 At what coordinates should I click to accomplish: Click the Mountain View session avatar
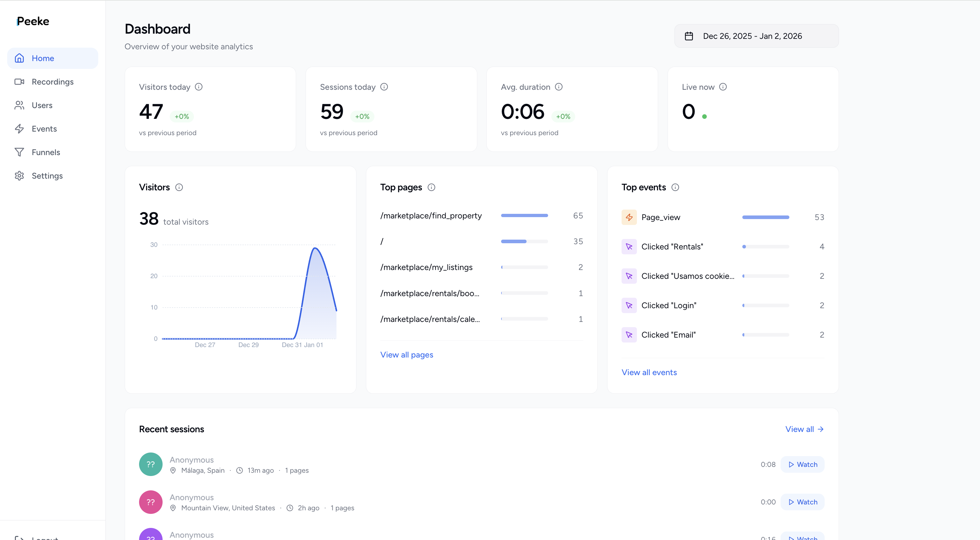click(x=150, y=502)
